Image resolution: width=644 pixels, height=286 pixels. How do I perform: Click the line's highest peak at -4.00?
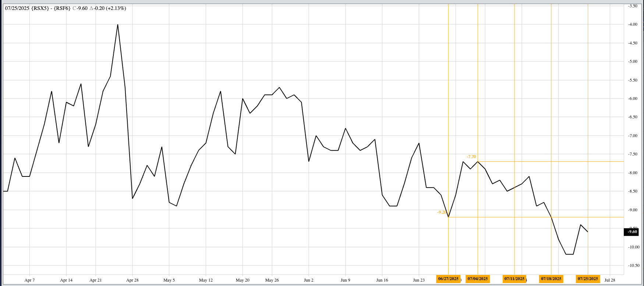coord(118,25)
